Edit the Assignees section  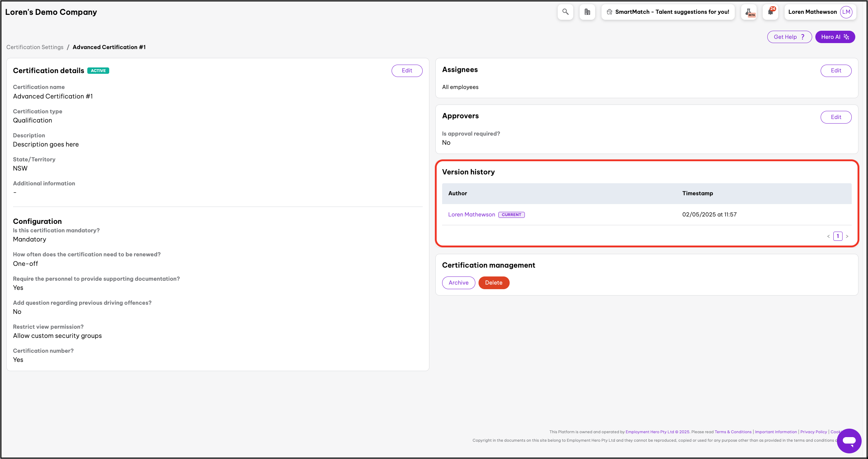[836, 71]
